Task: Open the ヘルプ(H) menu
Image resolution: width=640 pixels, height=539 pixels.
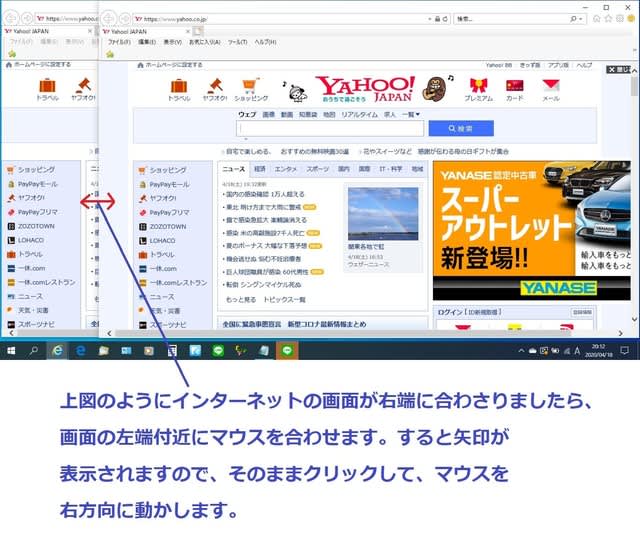Action: click(264, 42)
